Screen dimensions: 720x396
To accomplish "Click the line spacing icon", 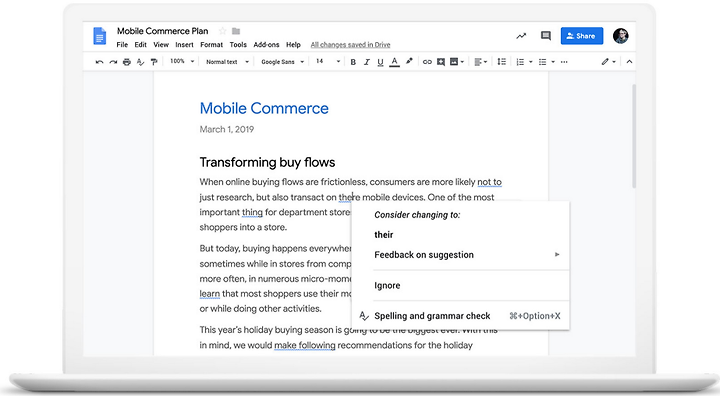I will (x=501, y=62).
